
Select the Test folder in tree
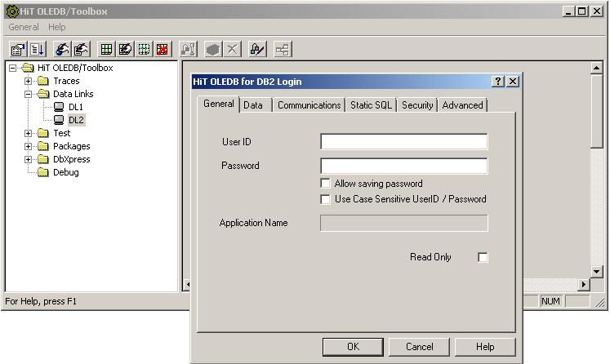(x=62, y=133)
